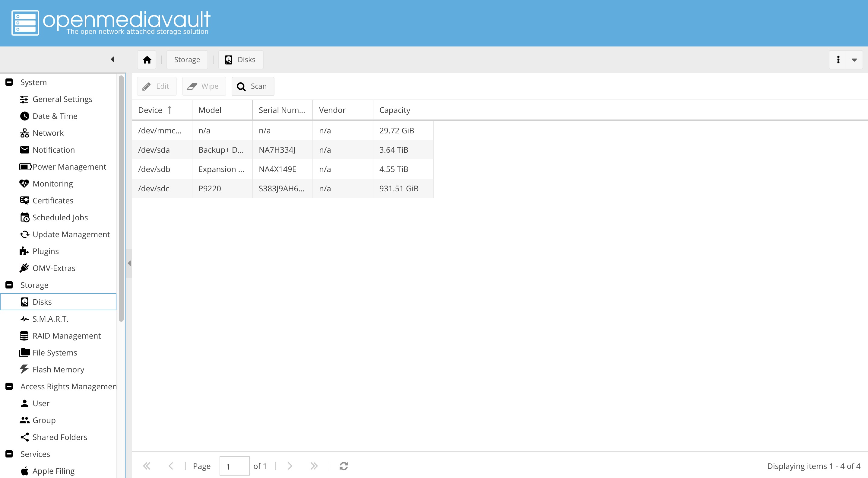Click the Storage breadcrumb
This screenshot has height=478, width=868.
click(x=187, y=60)
